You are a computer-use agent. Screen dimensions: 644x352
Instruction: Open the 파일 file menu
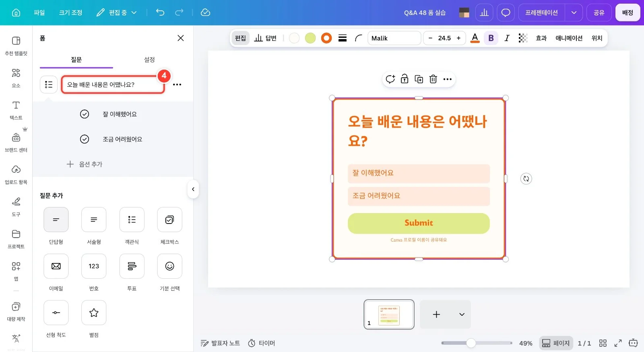click(39, 12)
